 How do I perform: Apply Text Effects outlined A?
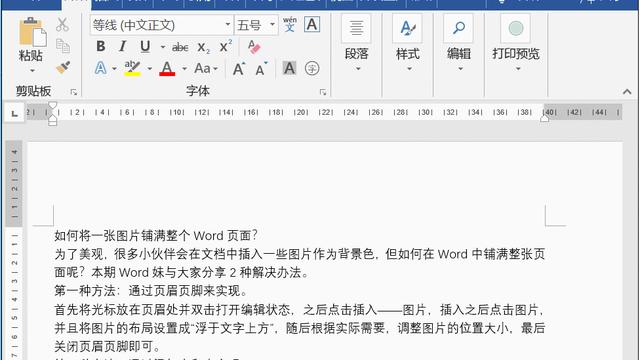(100, 68)
